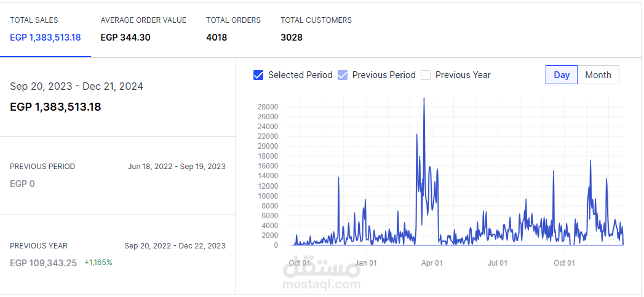
Task: Click the 4018 total orders figure
Action: click(217, 38)
